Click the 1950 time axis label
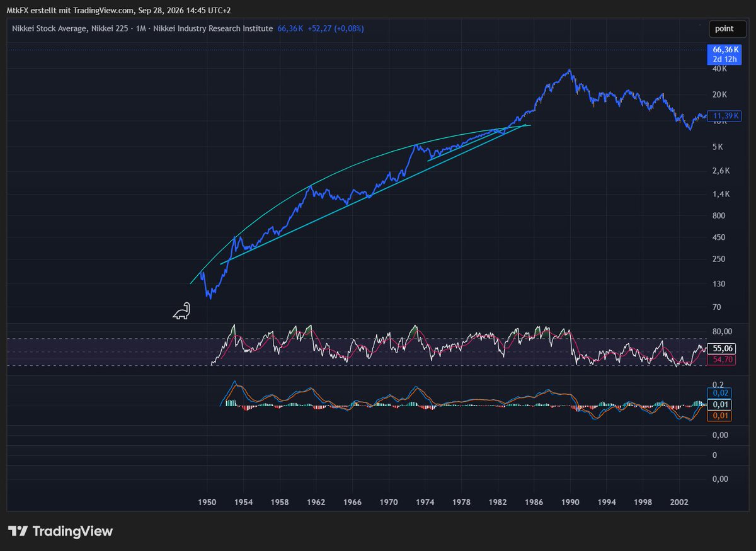The image size is (756, 551). (207, 502)
